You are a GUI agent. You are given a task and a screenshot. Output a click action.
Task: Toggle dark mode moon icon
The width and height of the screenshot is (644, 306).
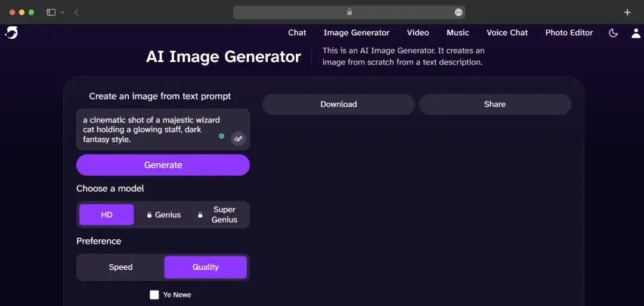613,33
